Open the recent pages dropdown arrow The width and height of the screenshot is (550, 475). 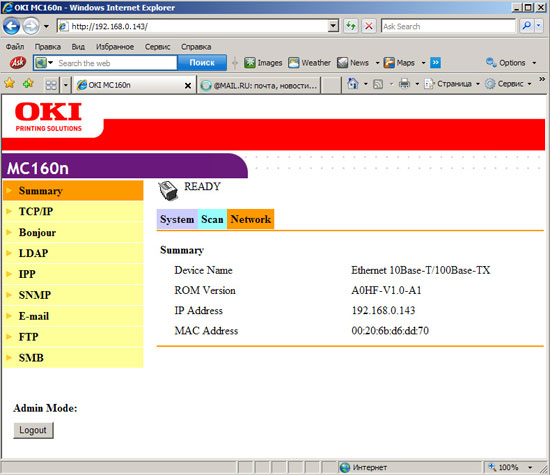(46, 26)
